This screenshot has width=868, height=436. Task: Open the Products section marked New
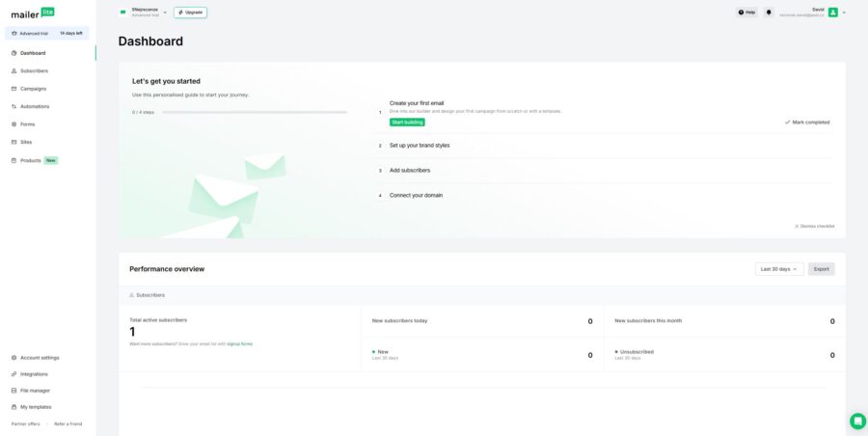click(x=35, y=160)
